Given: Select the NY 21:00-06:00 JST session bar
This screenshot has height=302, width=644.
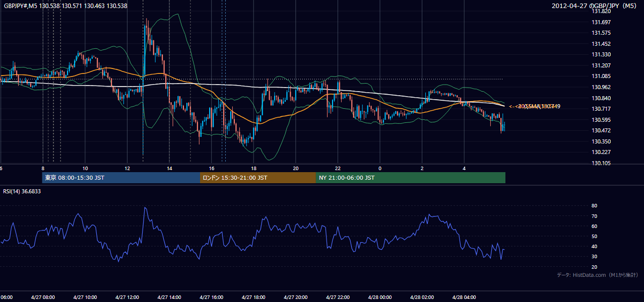Looking at the screenshot, I should point(411,178).
